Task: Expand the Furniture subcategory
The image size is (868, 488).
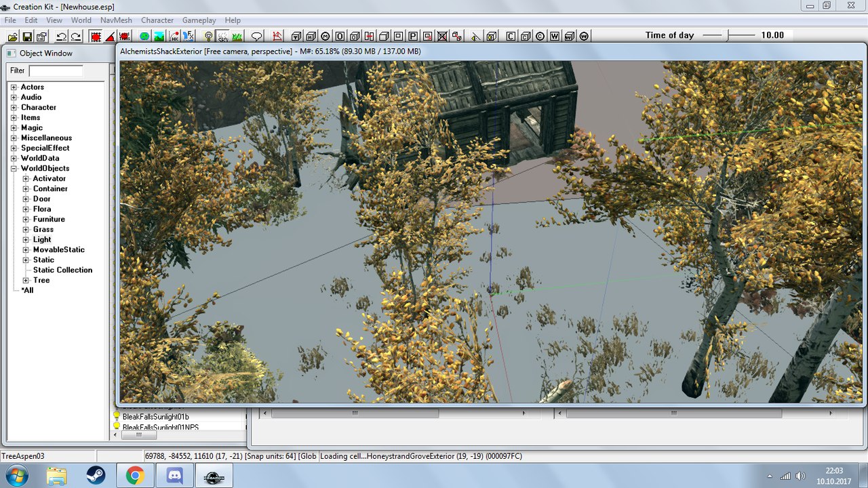Action: [x=26, y=220]
